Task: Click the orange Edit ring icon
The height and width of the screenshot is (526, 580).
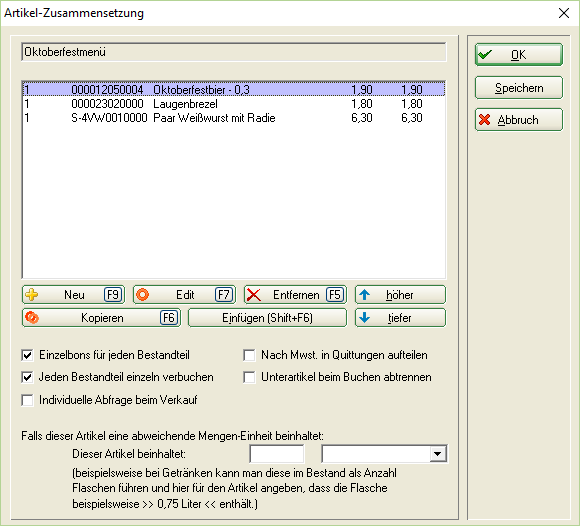Action: click(x=142, y=295)
